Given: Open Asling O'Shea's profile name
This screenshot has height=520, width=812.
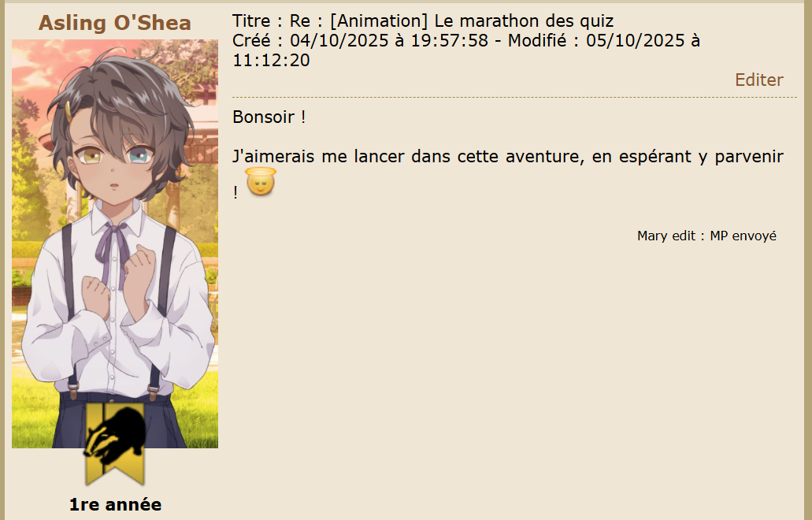Looking at the screenshot, I should [115, 23].
